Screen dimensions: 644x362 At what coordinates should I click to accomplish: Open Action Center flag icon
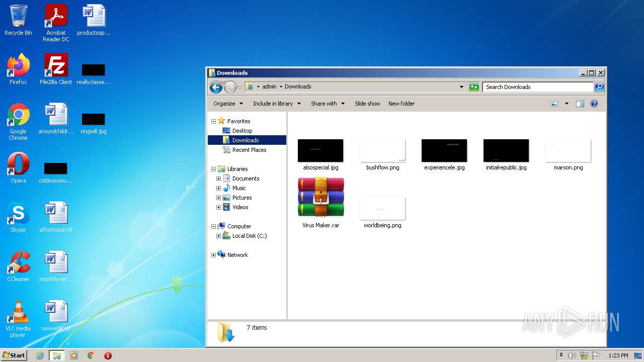coord(595,355)
